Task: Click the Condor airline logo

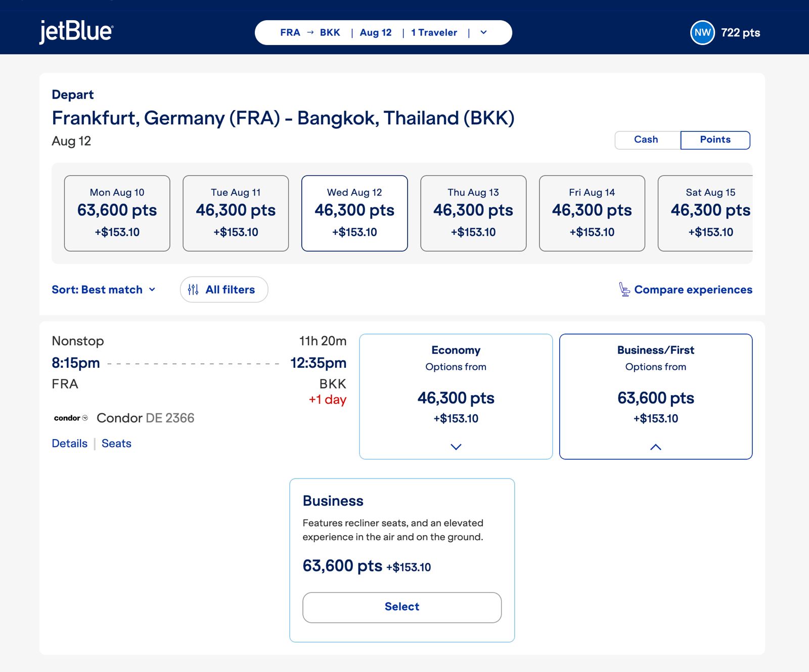Action: [x=71, y=418]
